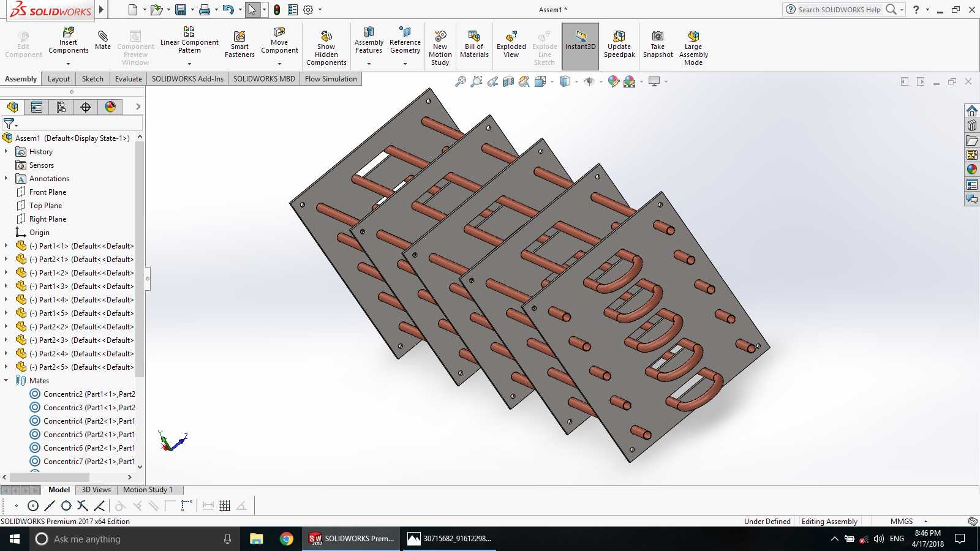The height and width of the screenshot is (551, 980).
Task: Click Smart Fasteners icon
Action: tap(239, 44)
